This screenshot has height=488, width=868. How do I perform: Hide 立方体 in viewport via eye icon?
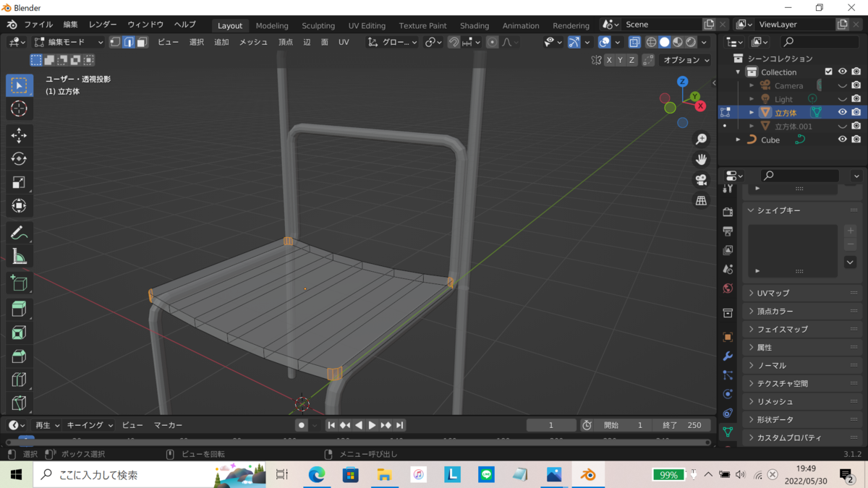pyautogui.click(x=842, y=112)
